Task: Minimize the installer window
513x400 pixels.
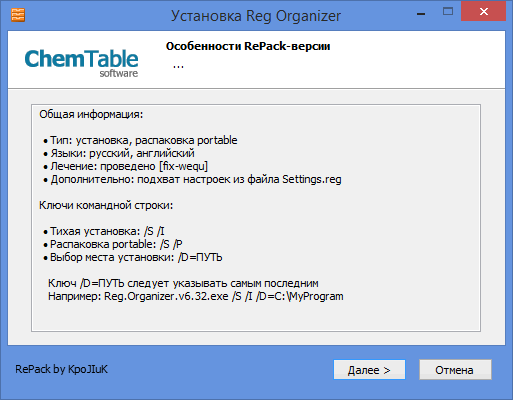Action: point(421,14)
